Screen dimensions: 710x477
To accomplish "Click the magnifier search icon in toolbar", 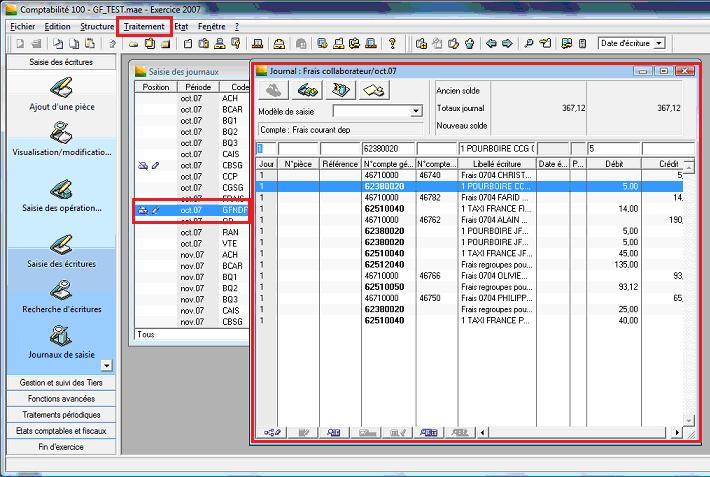I will pos(529,44).
